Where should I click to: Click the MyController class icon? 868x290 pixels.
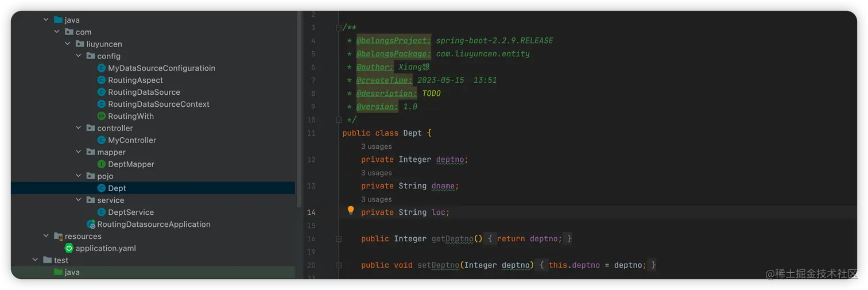click(102, 140)
